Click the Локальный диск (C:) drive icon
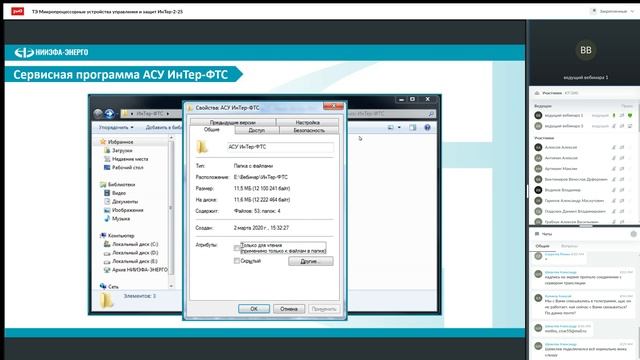Screen dimensions: 640x360 click(107, 244)
